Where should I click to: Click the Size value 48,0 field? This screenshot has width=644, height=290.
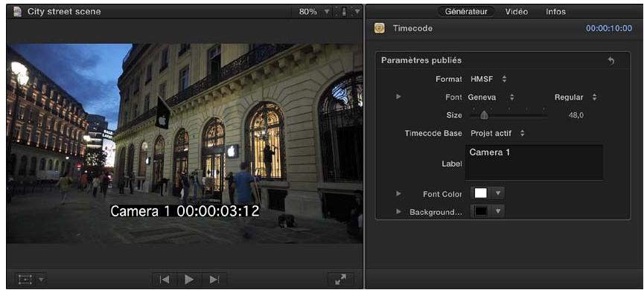click(x=576, y=115)
